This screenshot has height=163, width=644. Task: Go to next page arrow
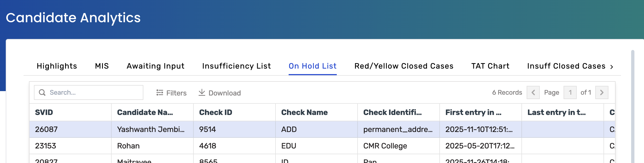point(602,92)
